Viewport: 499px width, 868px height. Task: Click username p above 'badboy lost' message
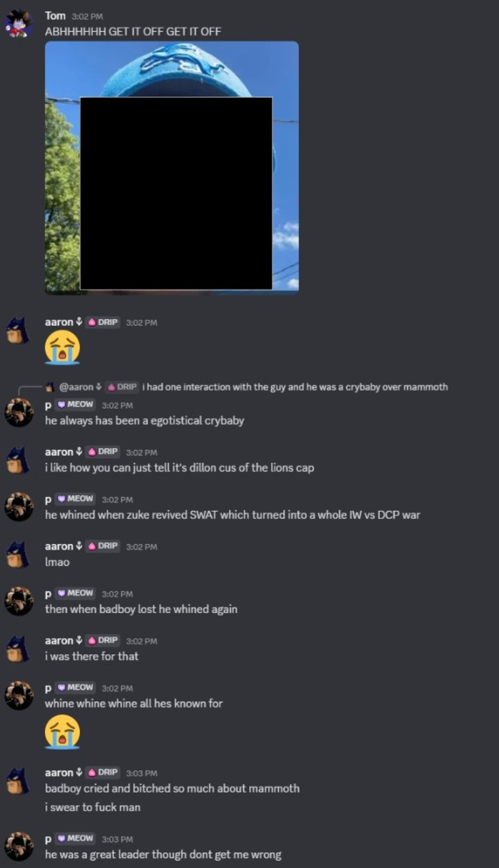[x=48, y=593]
